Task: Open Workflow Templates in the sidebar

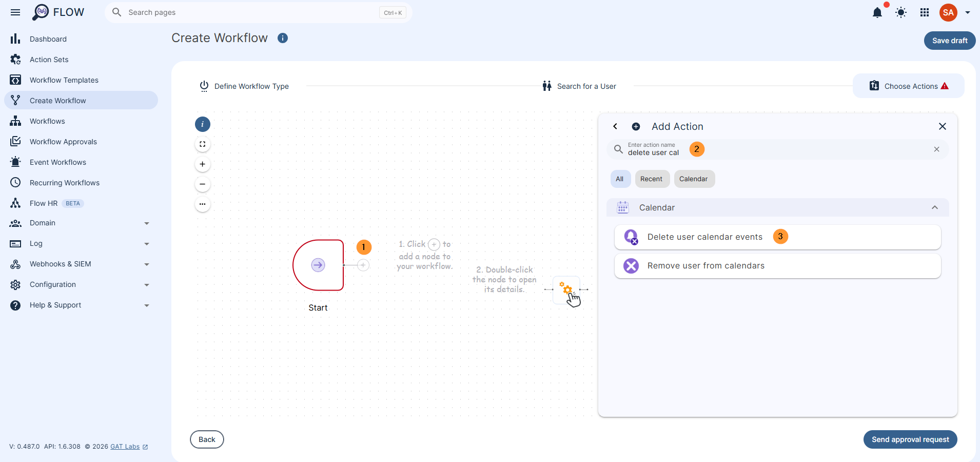Action: click(81, 80)
